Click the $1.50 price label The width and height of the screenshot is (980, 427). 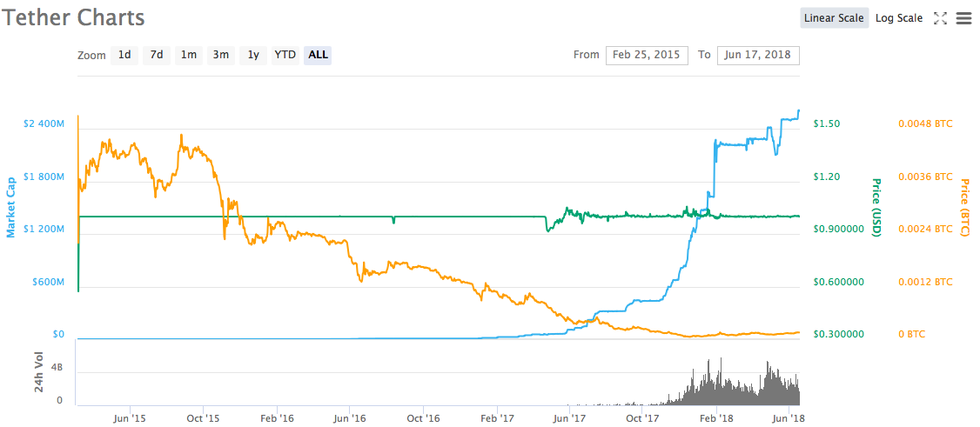click(x=826, y=123)
